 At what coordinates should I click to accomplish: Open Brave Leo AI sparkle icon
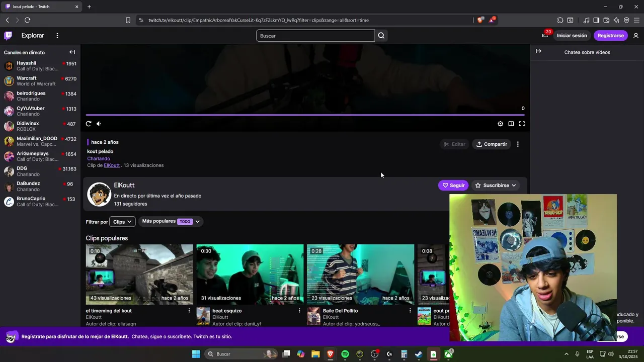coord(616,20)
